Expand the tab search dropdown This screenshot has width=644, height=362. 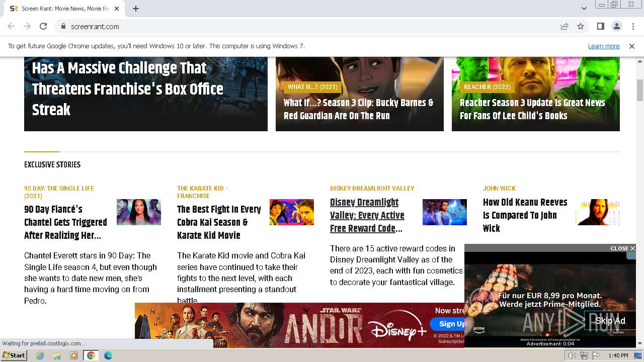click(584, 9)
